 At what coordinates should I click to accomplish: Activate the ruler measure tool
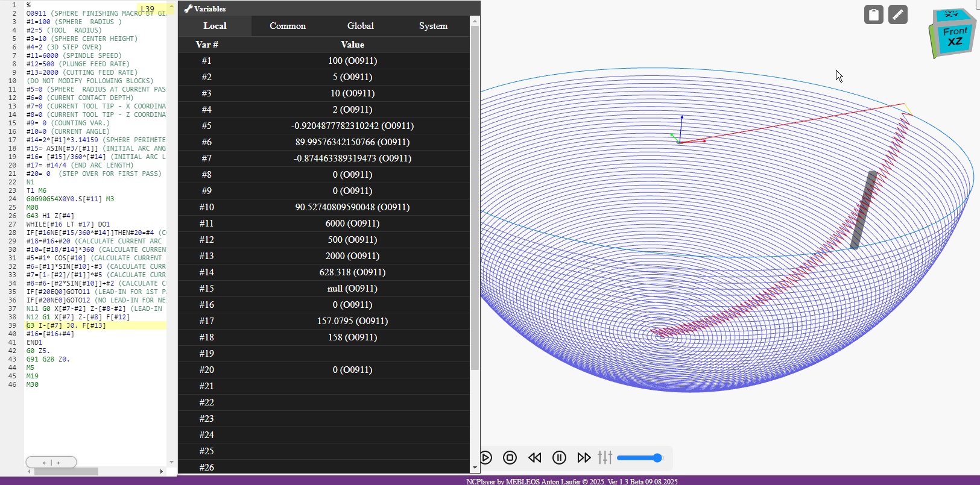coord(898,14)
